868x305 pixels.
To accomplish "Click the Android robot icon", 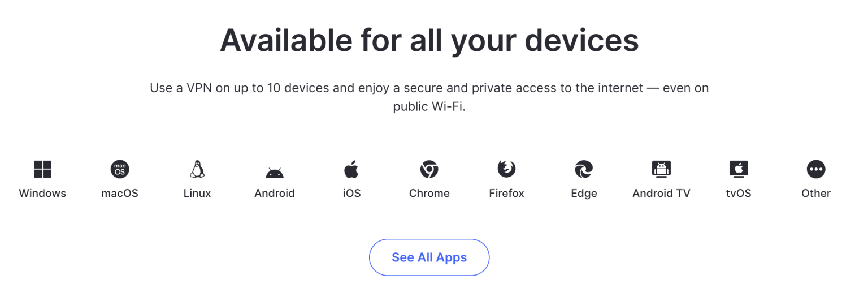I will [x=275, y=171].
